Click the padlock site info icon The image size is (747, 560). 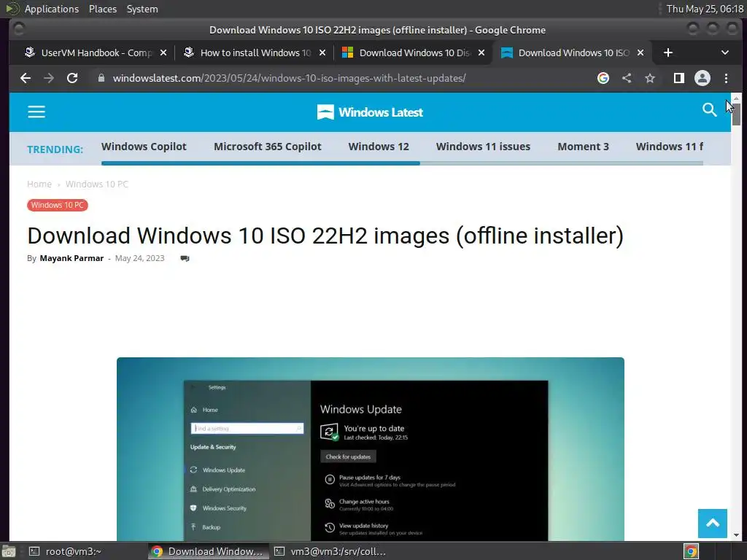pos(101,78)
